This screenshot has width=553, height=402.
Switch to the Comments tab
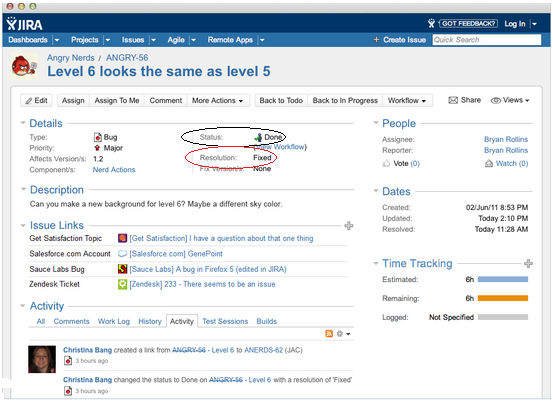[x=71, y=321]
